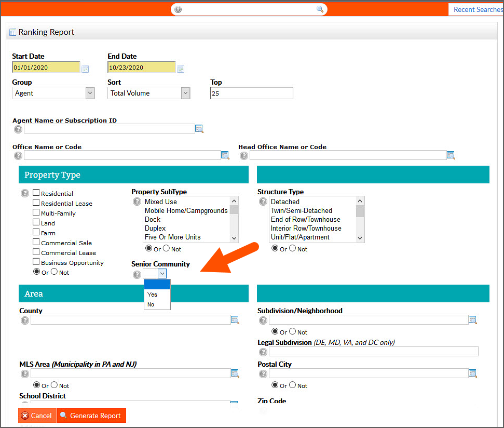This screenshot has height=428, width=504.
Task: Open Office Name or Code lookup icon
Action: point(225,155)
